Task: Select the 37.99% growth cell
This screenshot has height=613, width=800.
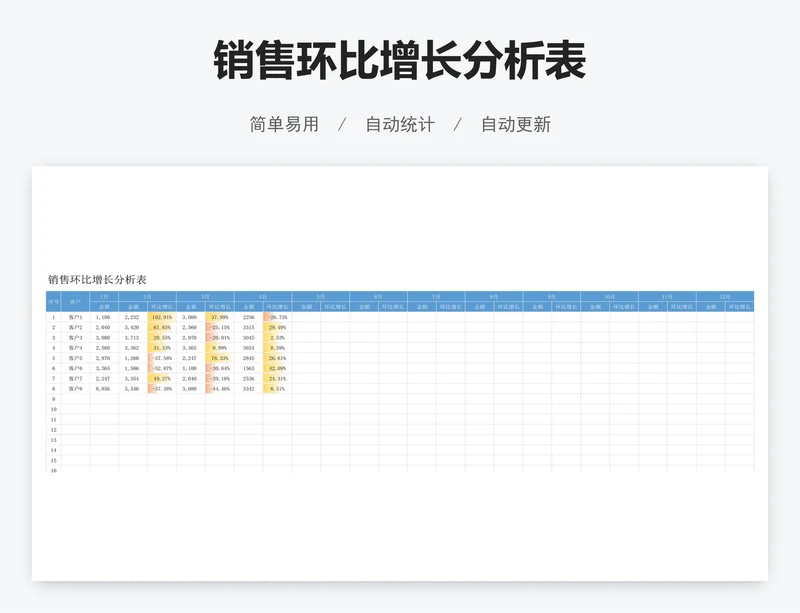Action: point(220,317)
